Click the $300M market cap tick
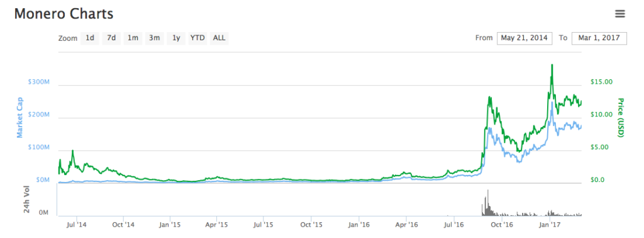644x238 pixels. point(38,82)
